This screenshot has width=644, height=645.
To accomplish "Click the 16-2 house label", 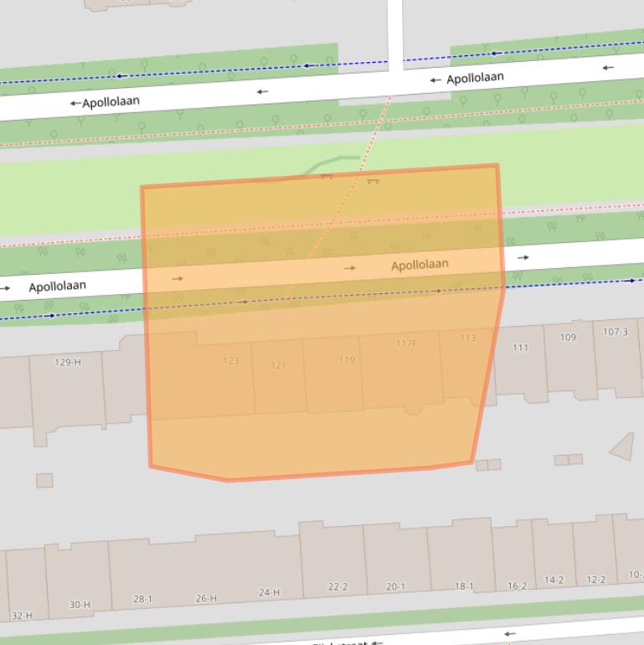I will 517,586.
